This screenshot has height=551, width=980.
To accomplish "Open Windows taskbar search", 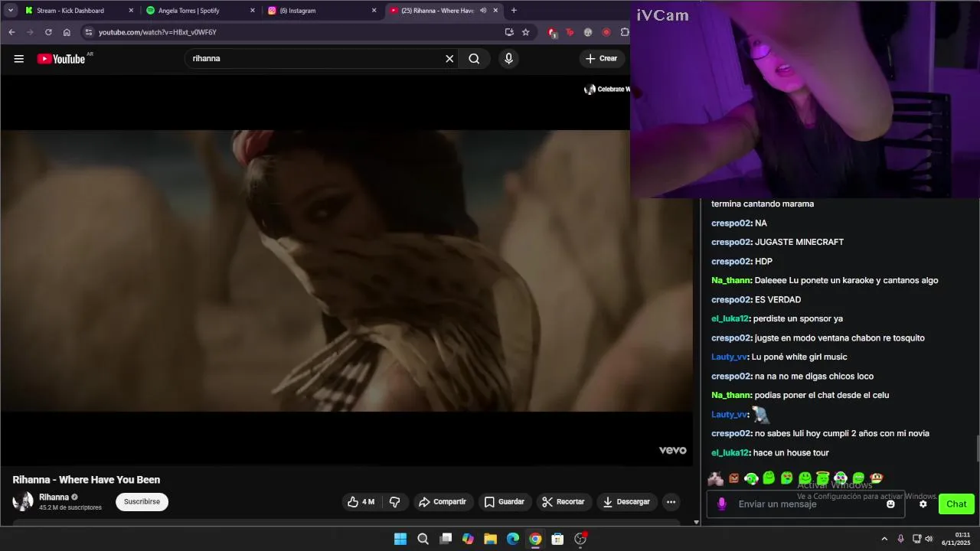I will 423,539.
